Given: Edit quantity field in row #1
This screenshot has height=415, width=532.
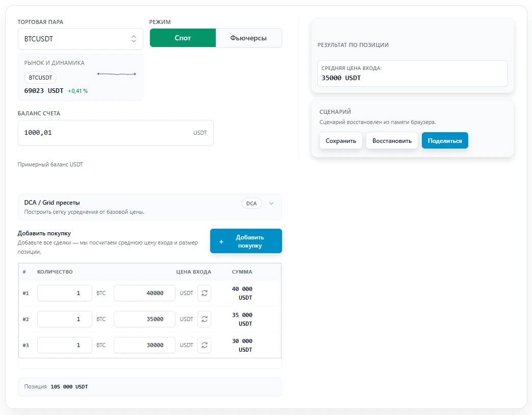Looking at the screenshot, I should tap(65, 293).
